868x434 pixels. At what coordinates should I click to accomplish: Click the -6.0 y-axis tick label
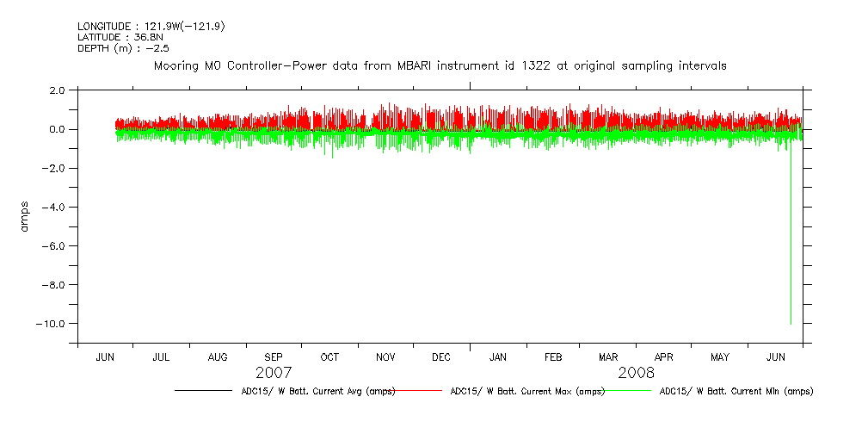(x=56, y=246)
